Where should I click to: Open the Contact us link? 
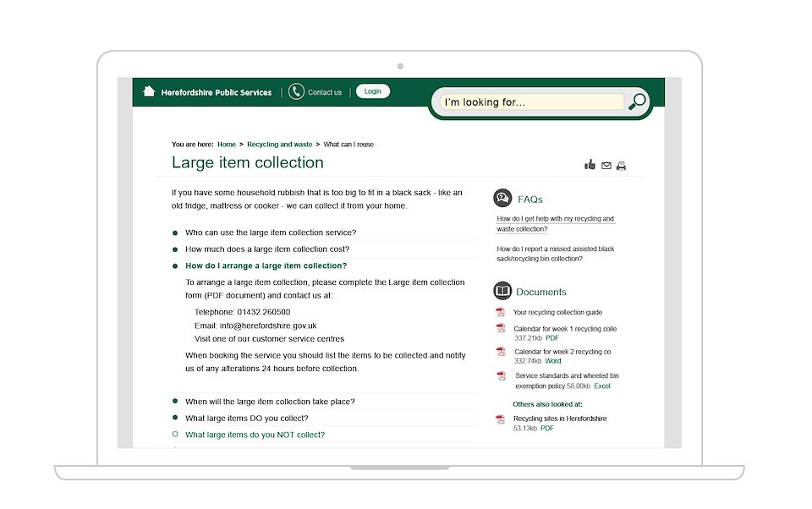(x=325, y=92)
